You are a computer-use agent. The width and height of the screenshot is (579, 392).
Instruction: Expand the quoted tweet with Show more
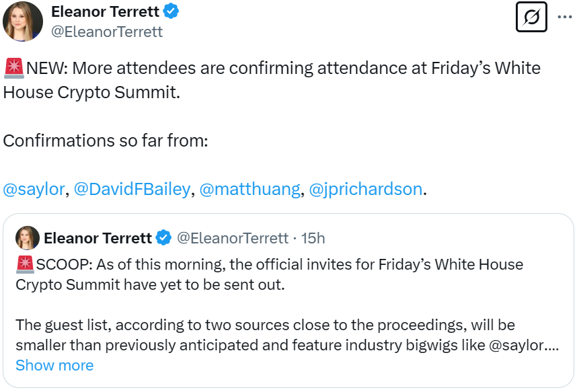click(54, 365)
